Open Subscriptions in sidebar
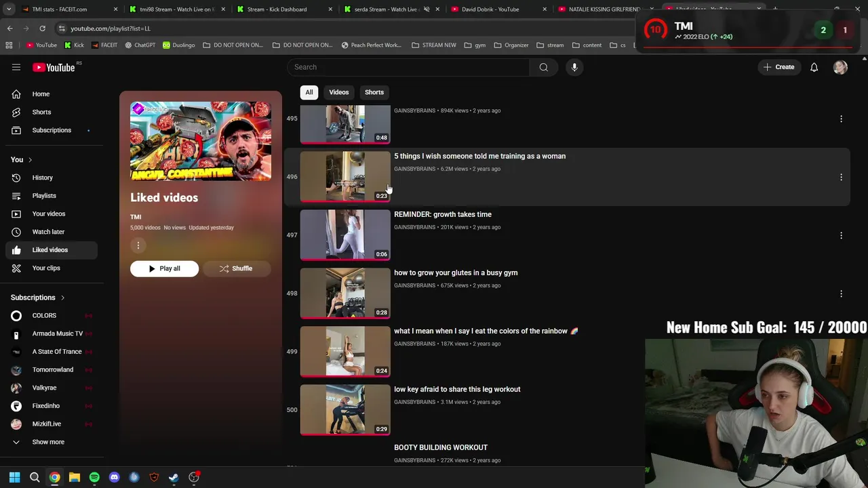Image resolution: width=868 pixels, height=488 pixels. [52, 130]
